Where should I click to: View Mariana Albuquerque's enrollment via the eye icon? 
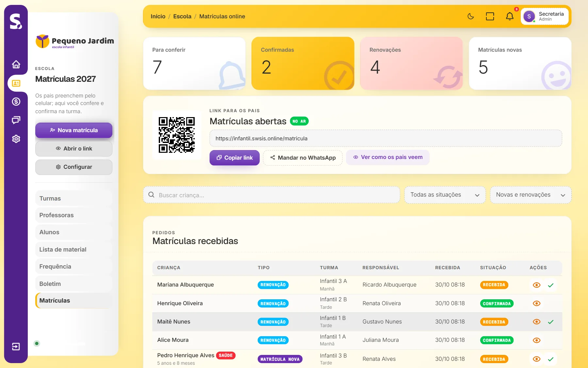[x=536, y=285]
